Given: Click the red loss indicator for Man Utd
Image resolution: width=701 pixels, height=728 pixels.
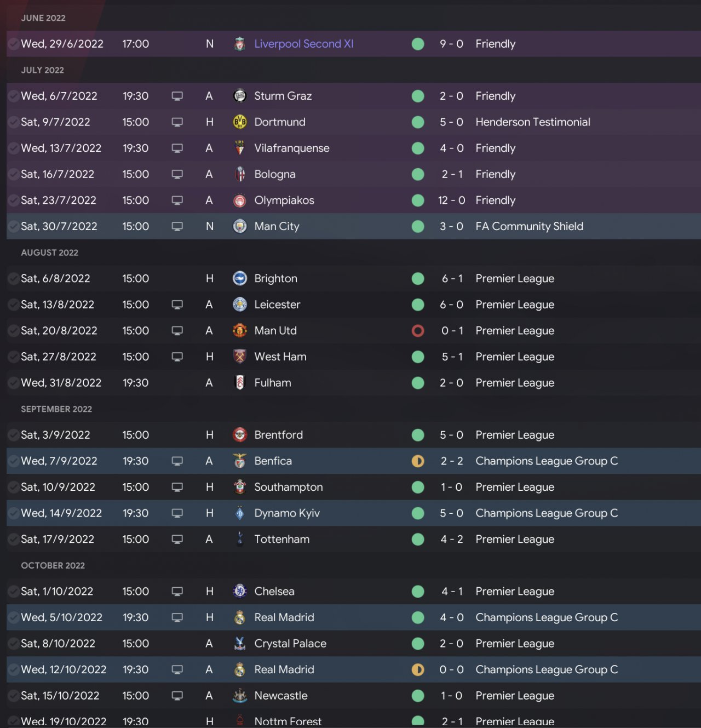Looking at the screenshot, I should click(x=418, y=331).
